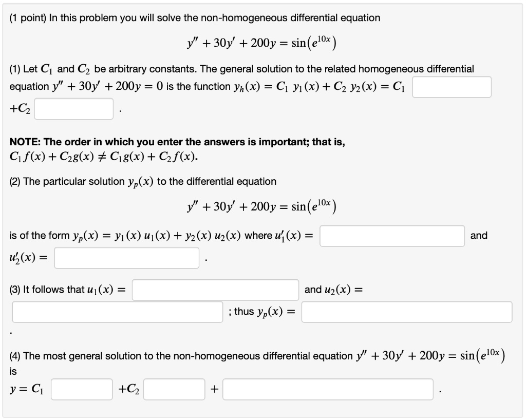
Task: Click the answer box after C1 in part (1)
Action: click(452, 87)
